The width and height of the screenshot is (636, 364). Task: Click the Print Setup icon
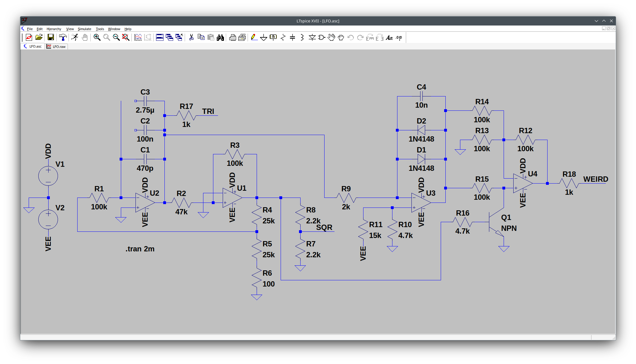pyautogui.click(x=242, y=38)
